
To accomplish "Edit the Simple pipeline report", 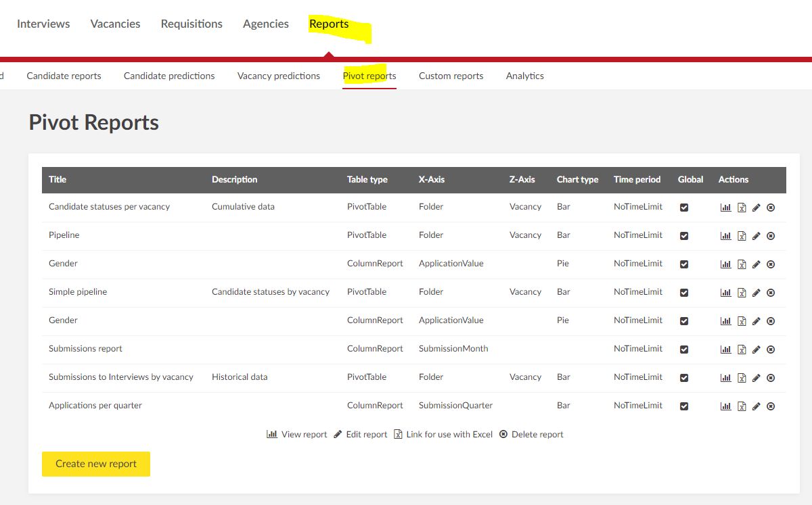I will click(757, 293).
